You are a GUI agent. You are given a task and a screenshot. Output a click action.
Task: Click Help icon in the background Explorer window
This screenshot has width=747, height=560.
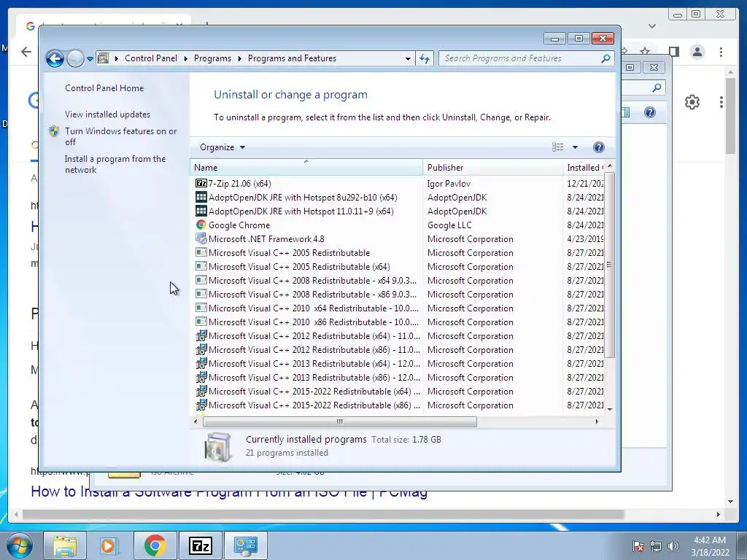click(x=650, y=112)
